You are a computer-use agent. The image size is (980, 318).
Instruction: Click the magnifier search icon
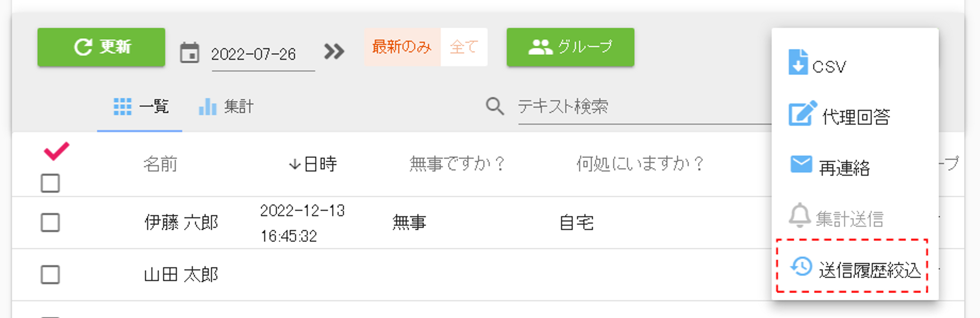(x=495, y=106)
